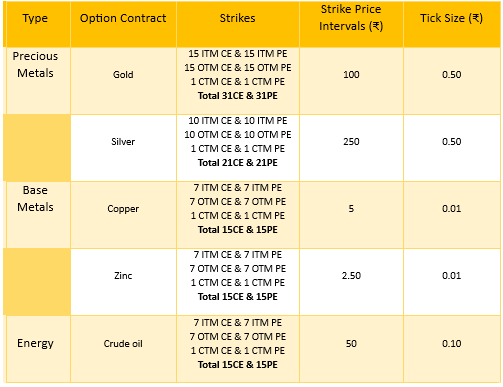Screen dimensions: 503x387
Task: Click Total 31CE & 31PE text
Action: click(238, 96)
